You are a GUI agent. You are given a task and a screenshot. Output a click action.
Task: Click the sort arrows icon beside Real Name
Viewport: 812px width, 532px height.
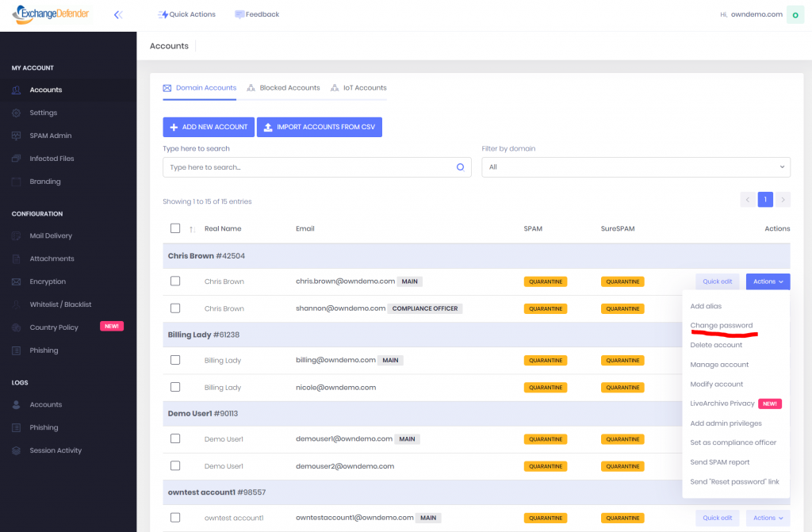[x=192, y=229]
